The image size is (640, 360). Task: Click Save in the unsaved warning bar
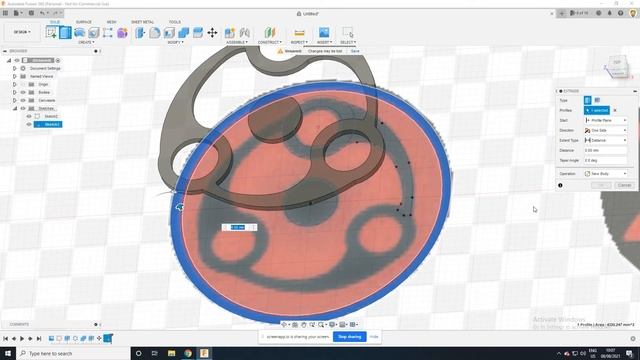355,51
